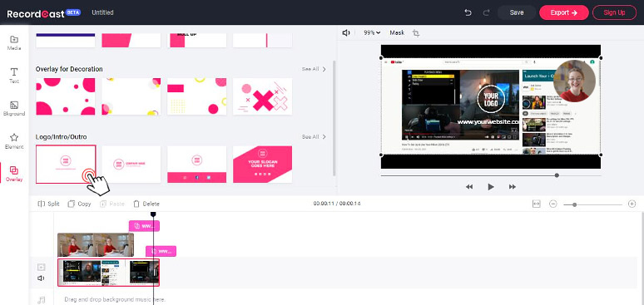Viewport: 644px width, 305px height.
Task: Click the Export button
Action: (x=564, y=12)
